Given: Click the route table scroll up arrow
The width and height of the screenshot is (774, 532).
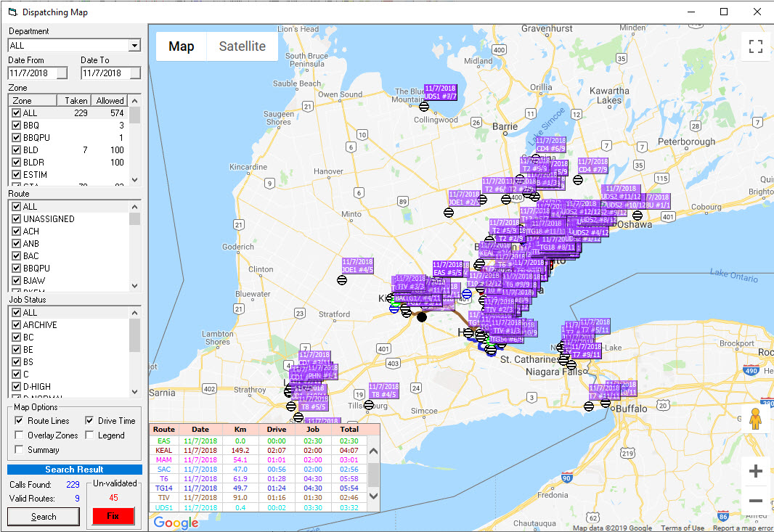Looking at the screenshot, I should pos(374,451).
